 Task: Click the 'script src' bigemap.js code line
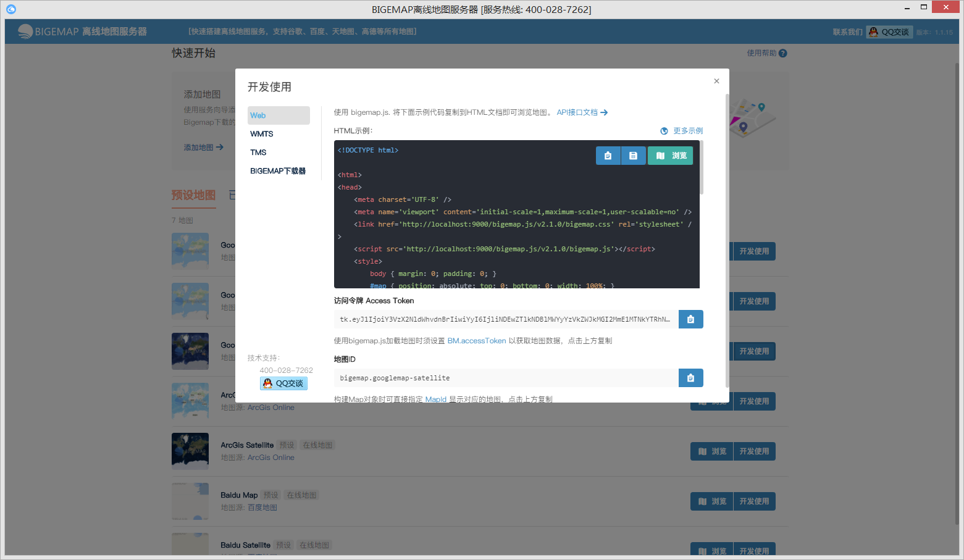point(505,249)
